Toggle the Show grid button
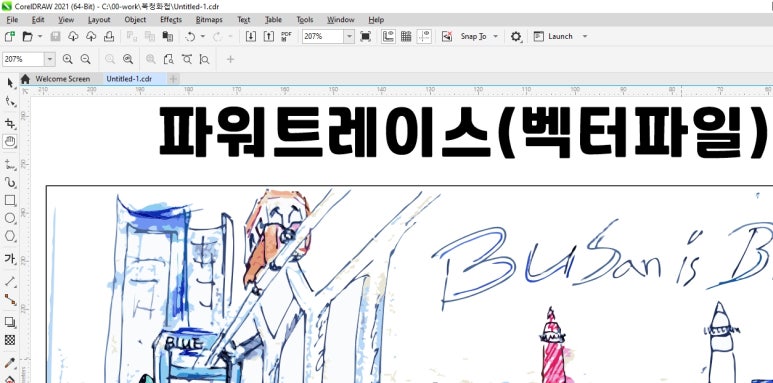Image resolution: width=773 pixels, height=383 pixels. 406,36
